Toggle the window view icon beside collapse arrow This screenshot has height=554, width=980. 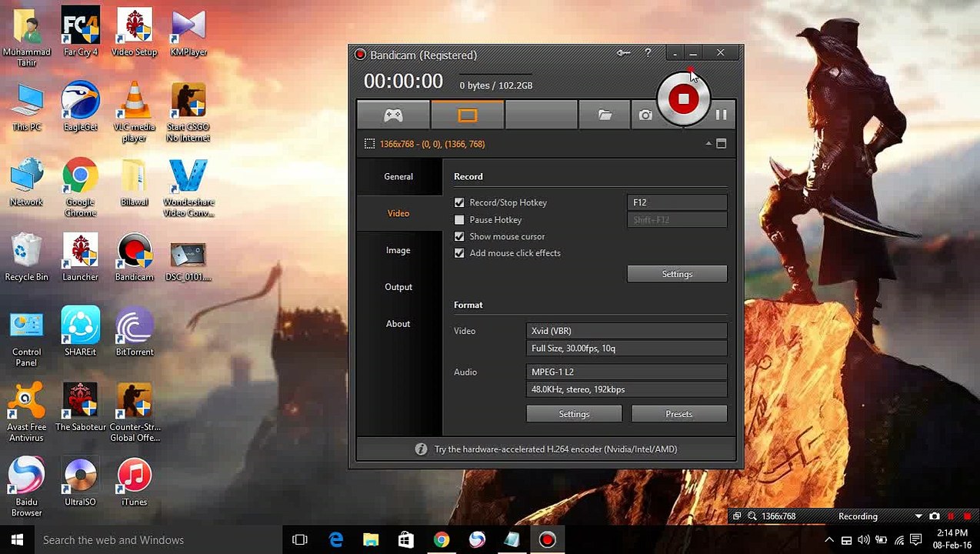(722, 144)
